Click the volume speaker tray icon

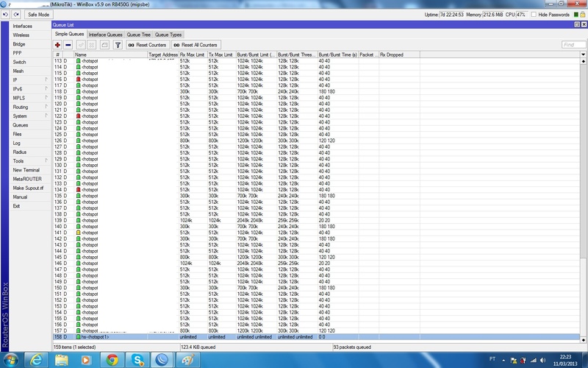(543, 360)
